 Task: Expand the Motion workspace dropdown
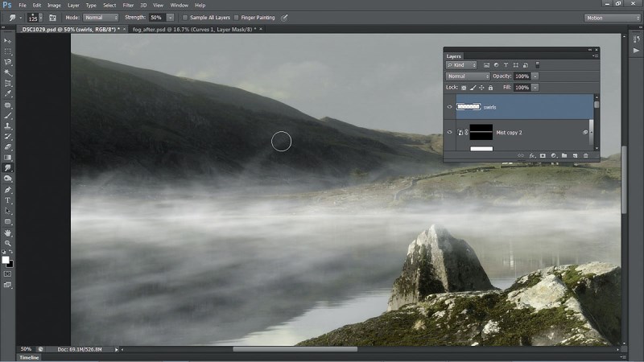point(612,18)
